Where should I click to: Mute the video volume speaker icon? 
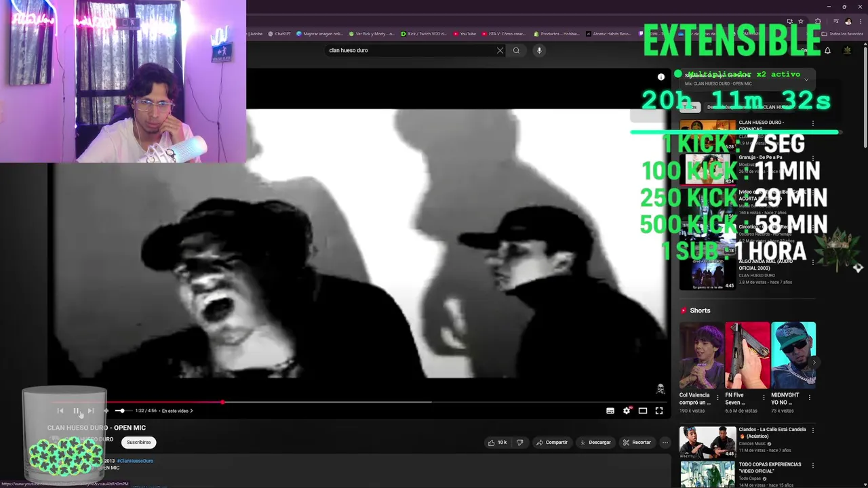[x=106, y=411]
